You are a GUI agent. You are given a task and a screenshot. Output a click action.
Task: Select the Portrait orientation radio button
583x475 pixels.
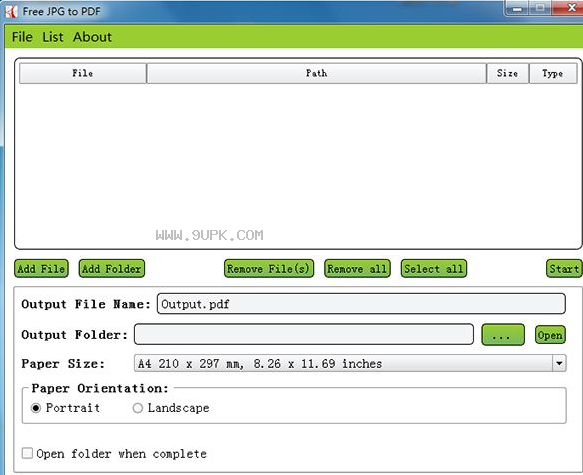(x=36, y=408)
